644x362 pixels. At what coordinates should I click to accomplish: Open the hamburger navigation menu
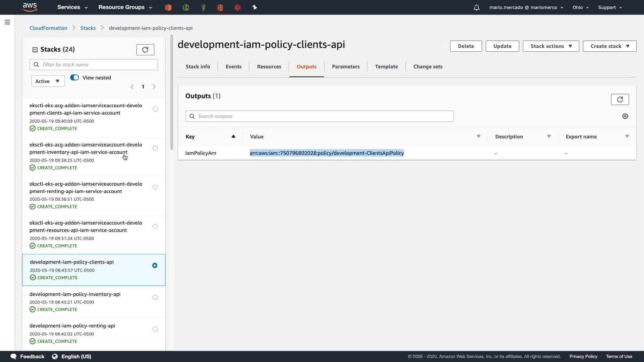coord(7,22)
